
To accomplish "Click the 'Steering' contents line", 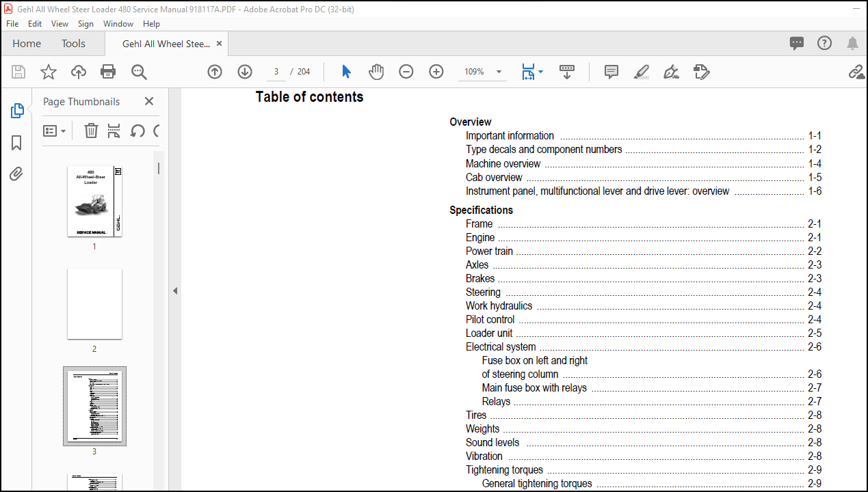I will click(483, 292).
